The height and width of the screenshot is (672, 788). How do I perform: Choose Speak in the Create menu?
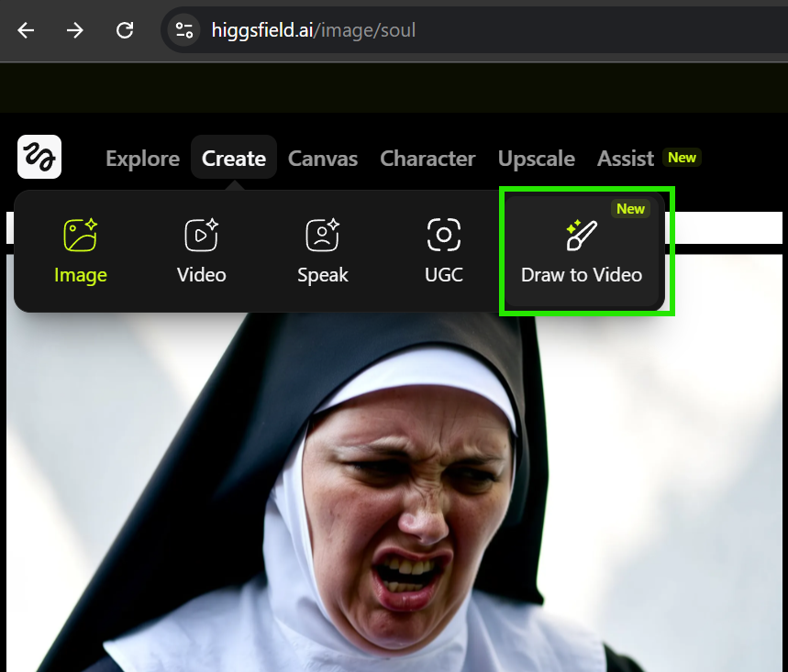323,251
